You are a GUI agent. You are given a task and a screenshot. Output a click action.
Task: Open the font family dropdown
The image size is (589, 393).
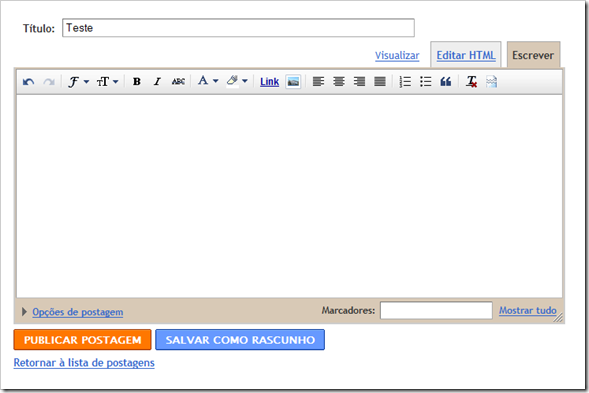[78, 82]
